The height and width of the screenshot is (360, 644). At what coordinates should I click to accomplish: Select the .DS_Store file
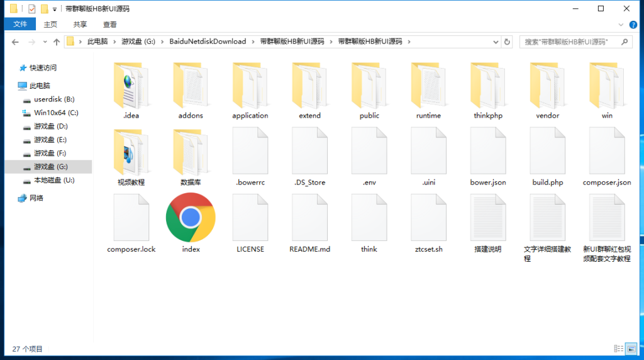pos(309,157)
